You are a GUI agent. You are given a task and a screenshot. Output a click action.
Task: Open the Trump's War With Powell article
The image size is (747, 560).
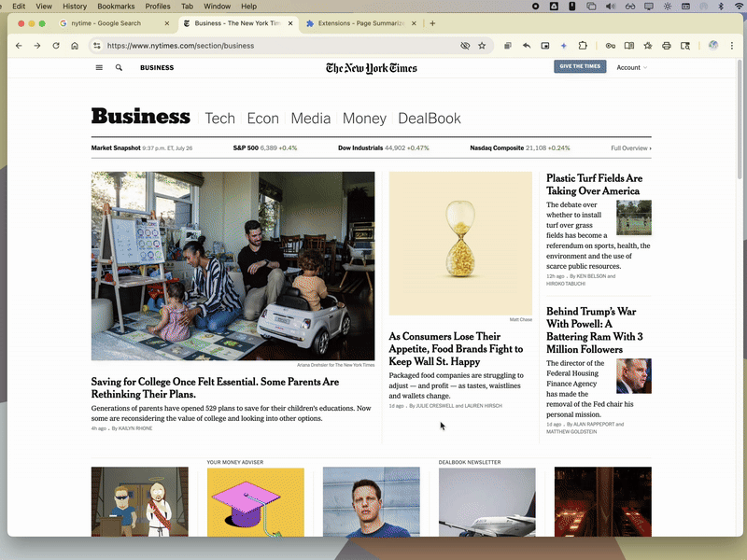(x=595, y=330)
